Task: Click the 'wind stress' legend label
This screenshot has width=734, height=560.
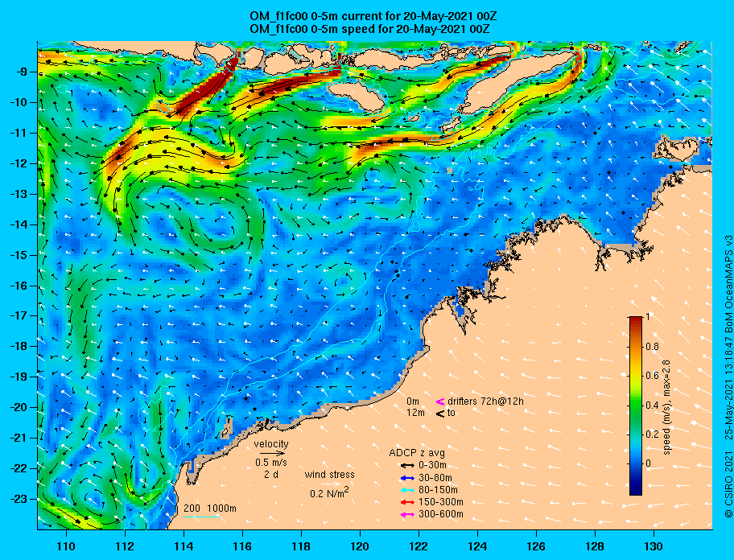Action: point(329,475)
